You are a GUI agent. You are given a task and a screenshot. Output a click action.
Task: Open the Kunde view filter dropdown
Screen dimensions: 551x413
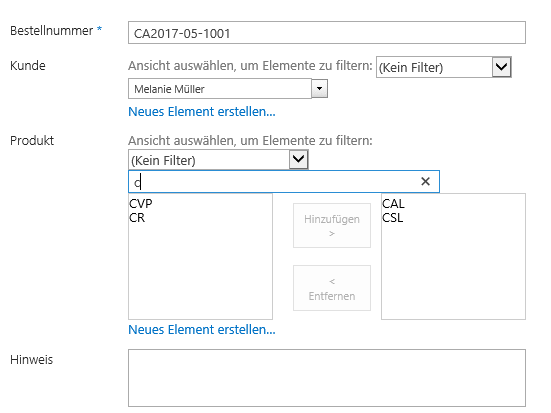click(x=443, y=67)
